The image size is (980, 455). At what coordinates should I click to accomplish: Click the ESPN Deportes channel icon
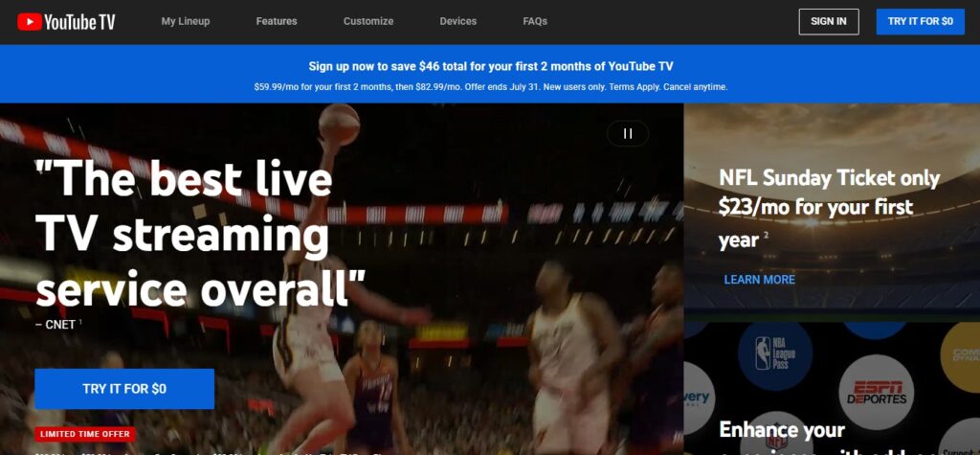(x=876, y=393)
